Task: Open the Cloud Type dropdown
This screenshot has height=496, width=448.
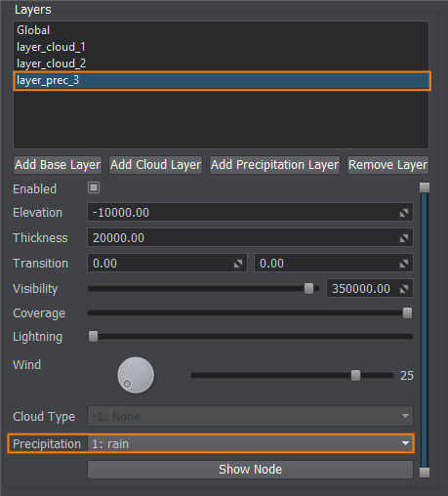Action: [x=250, y=416]
